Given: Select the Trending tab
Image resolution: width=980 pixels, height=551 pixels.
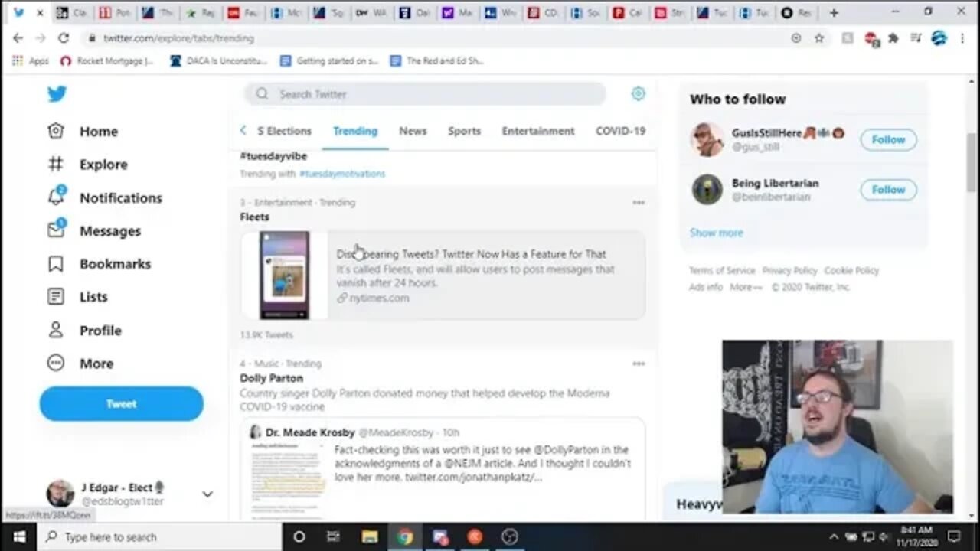Looking at the screenshot, I should point(355,131).
